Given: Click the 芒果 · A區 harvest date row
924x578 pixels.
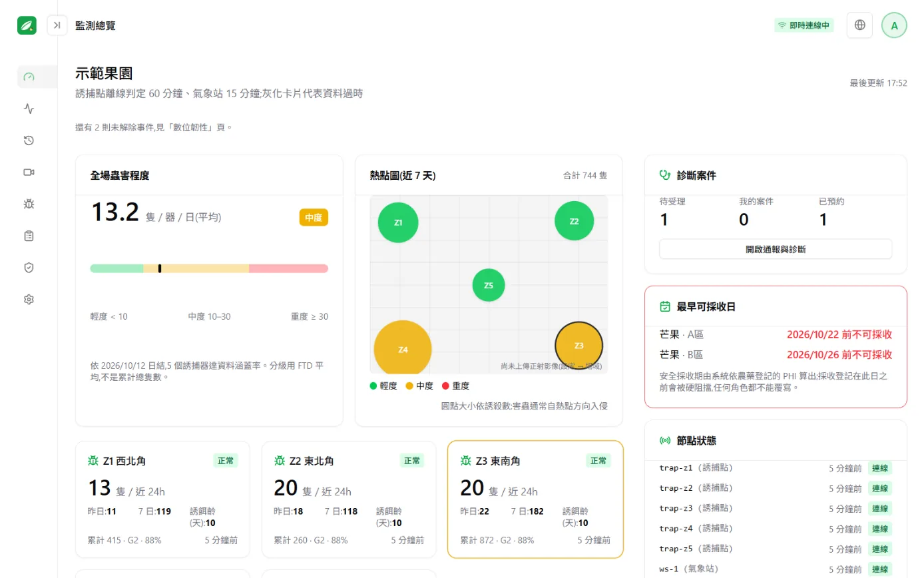Looking at the screenshot, I should 776,334.
